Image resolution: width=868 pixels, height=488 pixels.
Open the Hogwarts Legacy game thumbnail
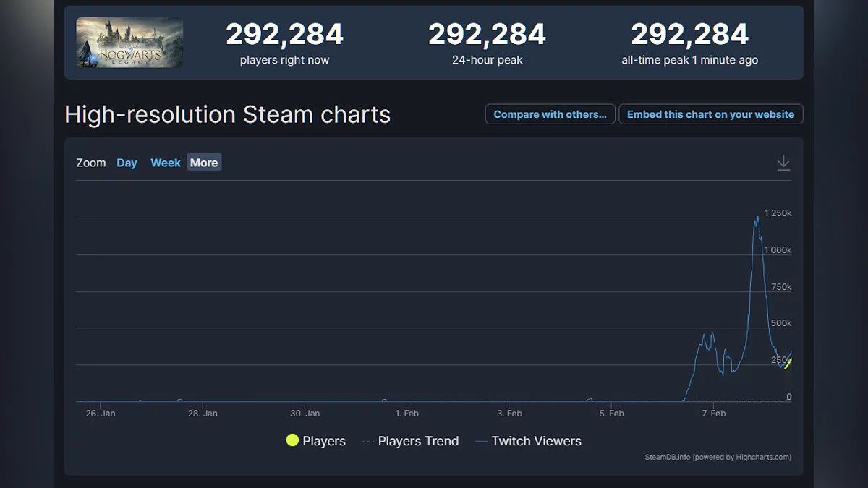129,43
